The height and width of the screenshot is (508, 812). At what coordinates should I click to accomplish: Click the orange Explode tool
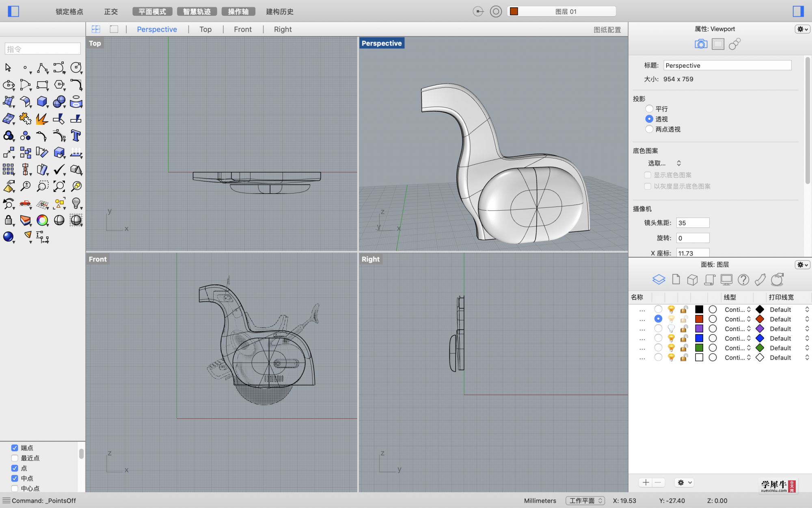(42, 119)
